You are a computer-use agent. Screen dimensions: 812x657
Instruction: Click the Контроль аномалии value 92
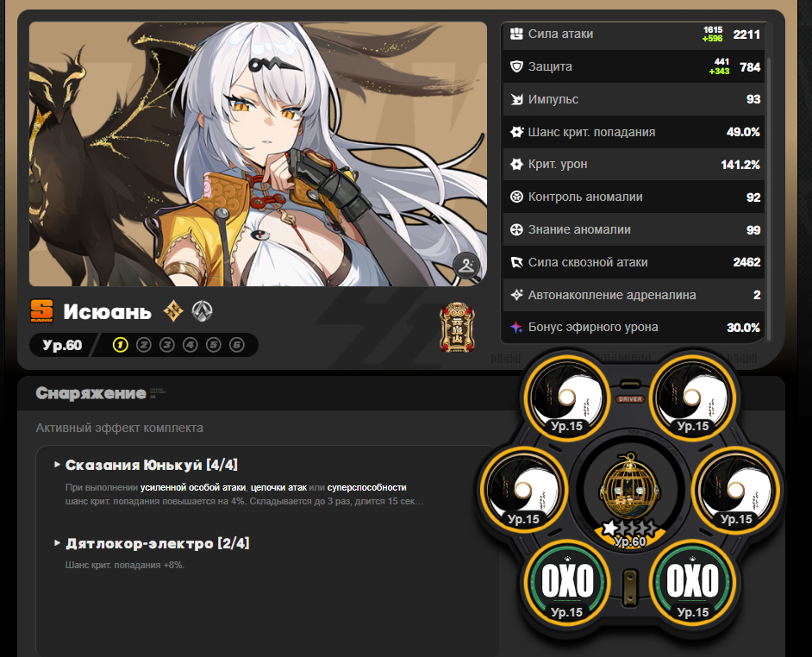[x=753, y=197]
